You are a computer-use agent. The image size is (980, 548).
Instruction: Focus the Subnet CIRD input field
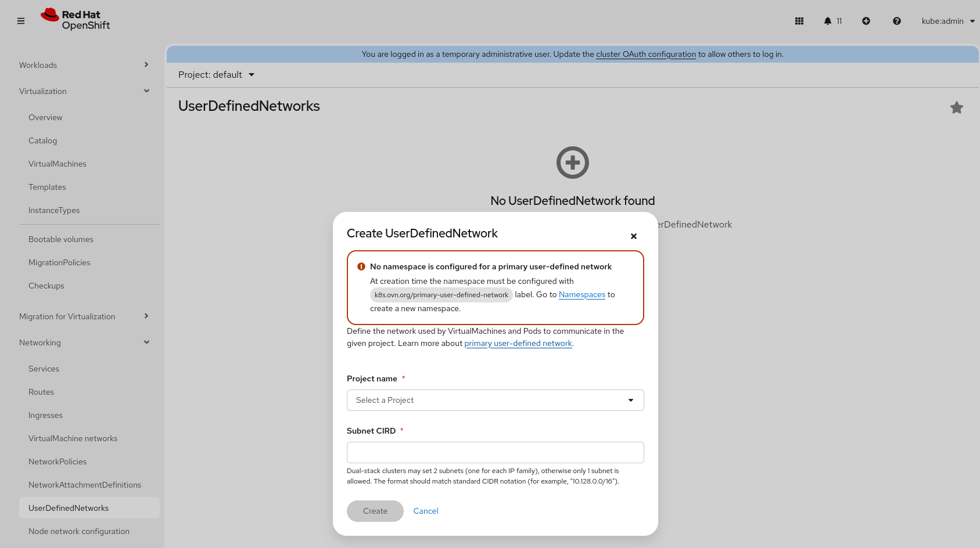coord(495,452)
